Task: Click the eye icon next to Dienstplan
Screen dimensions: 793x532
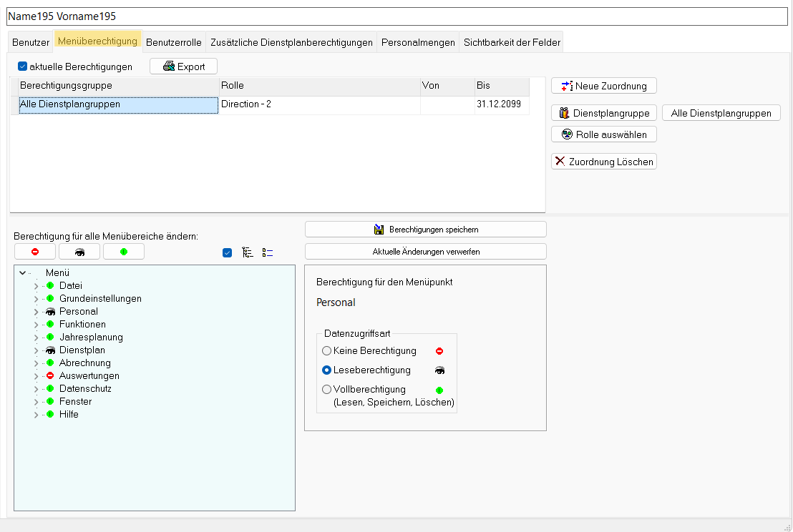Action: coord(50,350)
